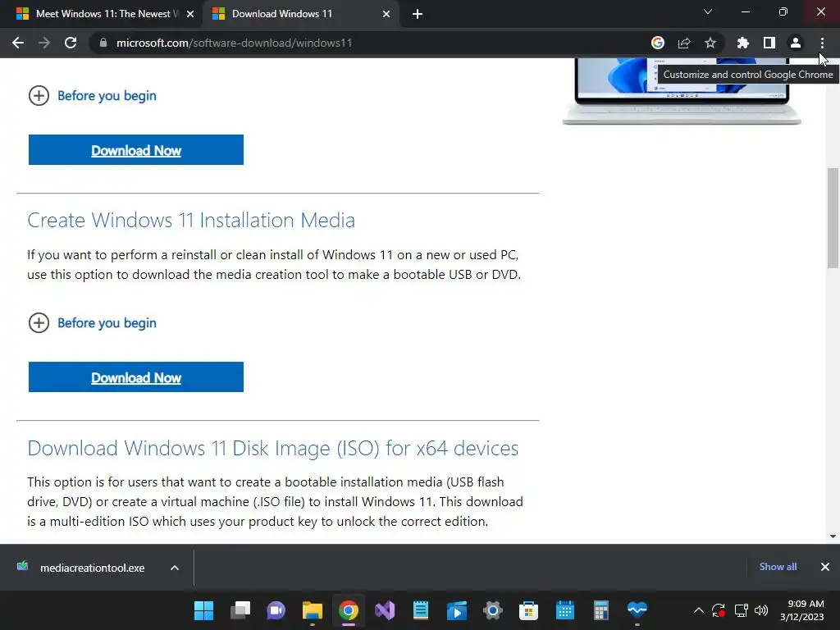Image resolution: width=840 pixels, height=630 pixels.
Task: Open Calculator from taskbar
Action: (x=601, y=610)
